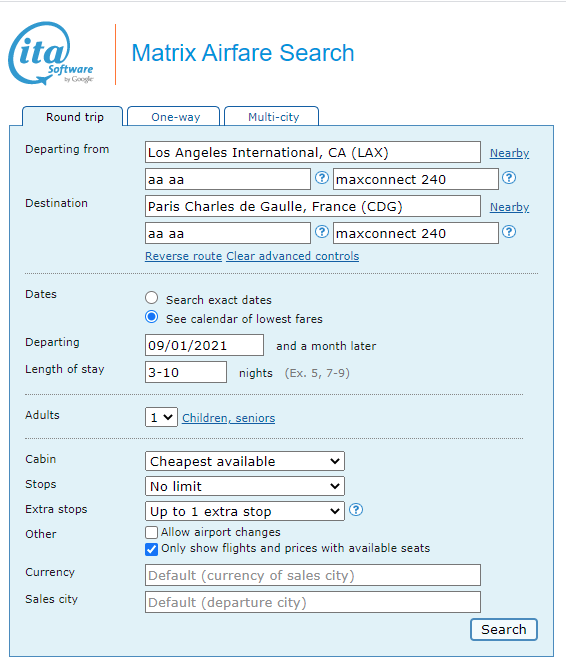This screenshot has width=566, height=669.
Task: Click the ITA Software logo
Action: point(50,53)
